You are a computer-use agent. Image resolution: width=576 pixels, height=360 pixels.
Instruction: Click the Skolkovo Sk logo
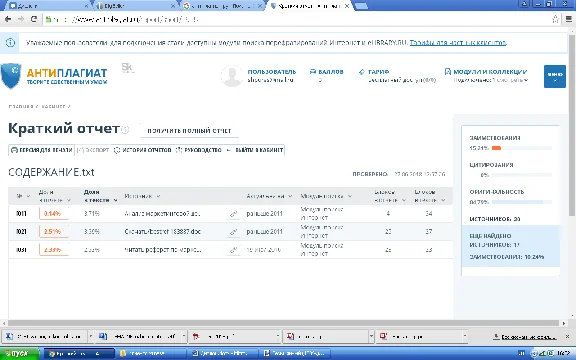point(128,68)
